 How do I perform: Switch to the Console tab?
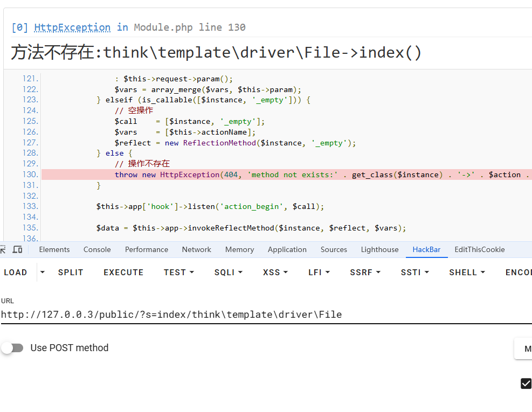[97, 249]
